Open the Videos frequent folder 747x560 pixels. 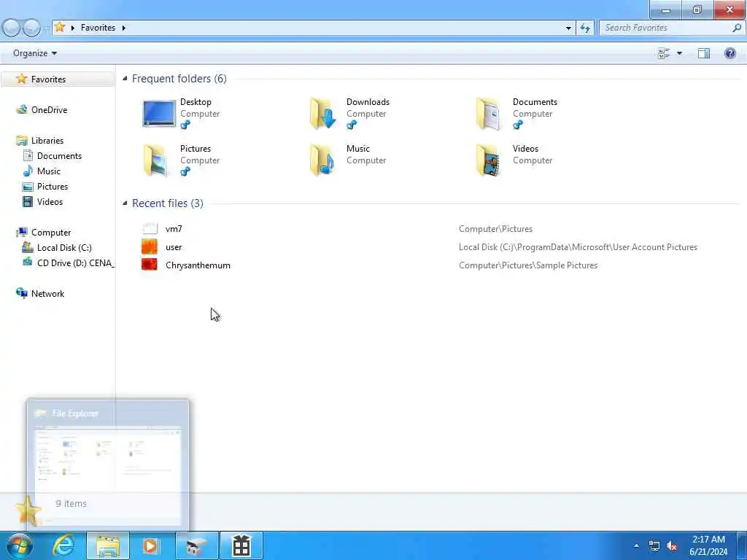pos(514,160)
